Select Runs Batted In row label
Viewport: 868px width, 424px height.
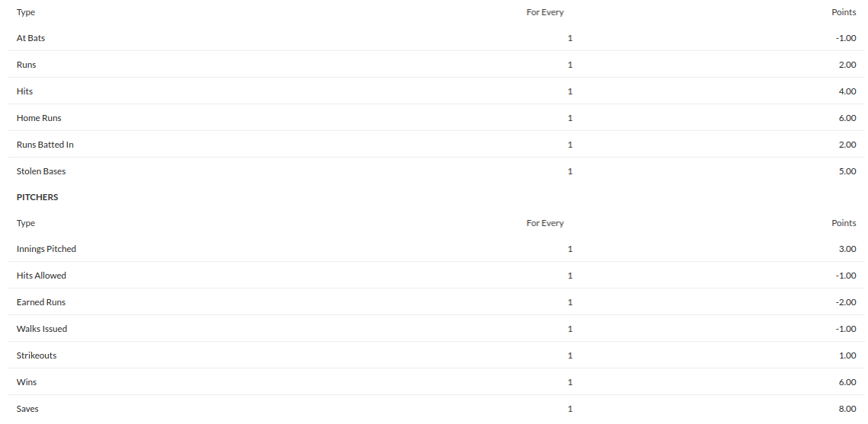[x=45, y=145]
